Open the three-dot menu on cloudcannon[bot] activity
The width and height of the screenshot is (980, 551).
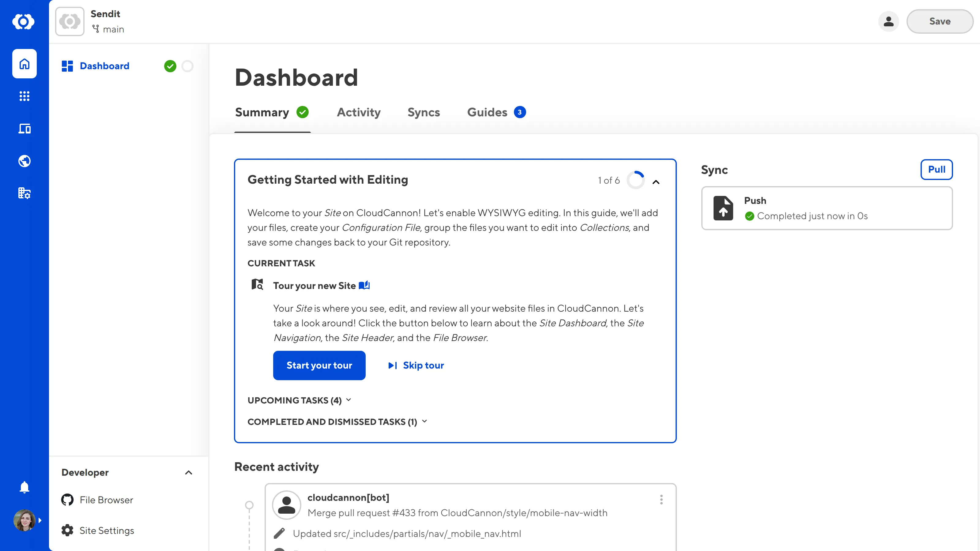point(661,500)
